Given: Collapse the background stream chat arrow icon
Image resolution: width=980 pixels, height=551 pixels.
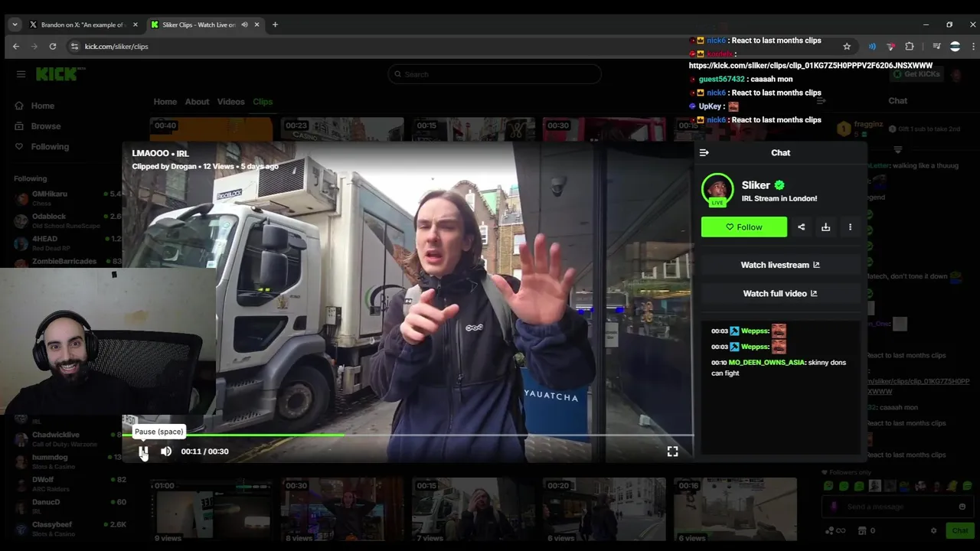Looking at the screenshot, I should point(821,100).
